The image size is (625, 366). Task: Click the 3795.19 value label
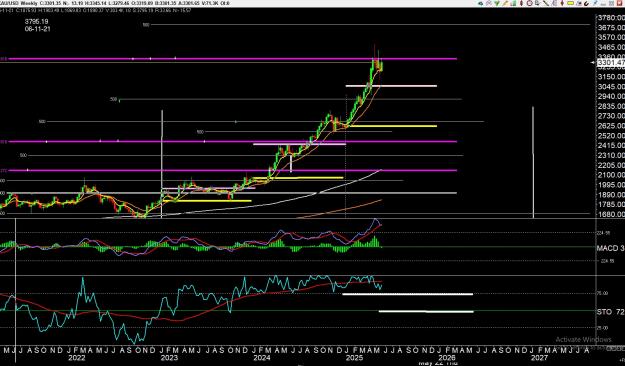pos(37,22)
